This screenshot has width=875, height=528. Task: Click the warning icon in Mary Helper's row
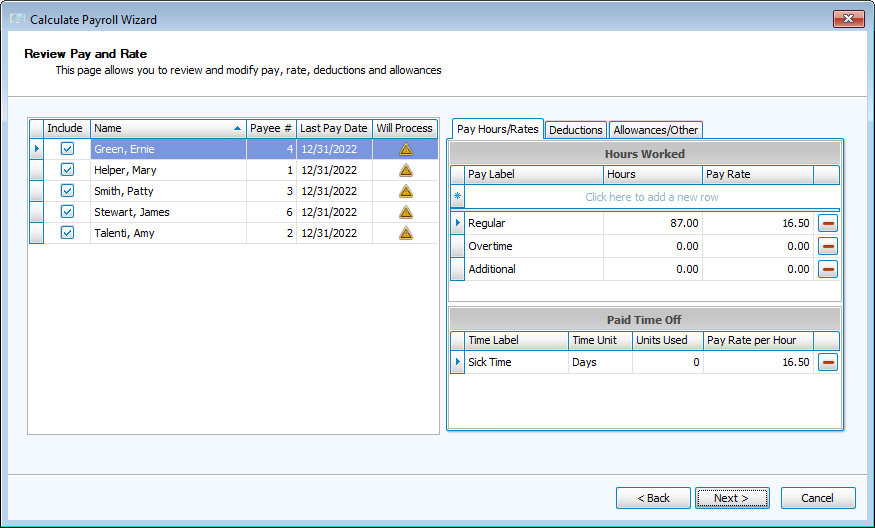coord(405,170)
